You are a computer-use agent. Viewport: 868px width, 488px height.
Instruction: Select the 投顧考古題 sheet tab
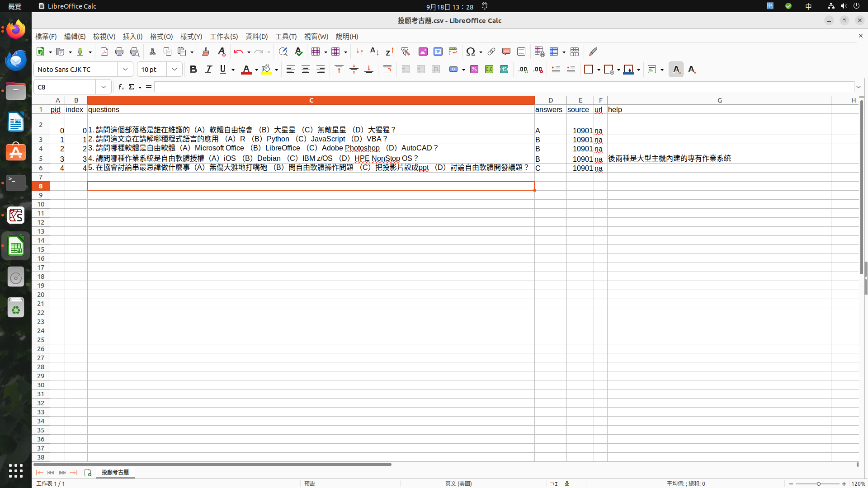pyautogui.click(x=115, y=472)
